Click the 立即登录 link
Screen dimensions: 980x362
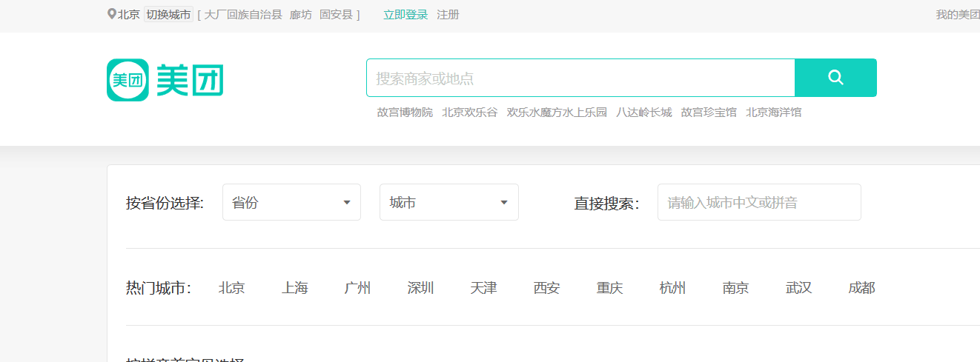405,14
